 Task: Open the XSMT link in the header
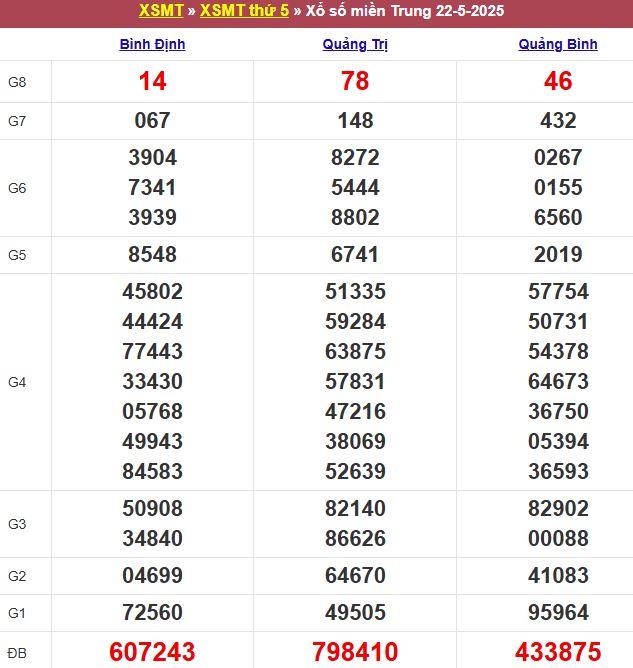tap(161, 11)
